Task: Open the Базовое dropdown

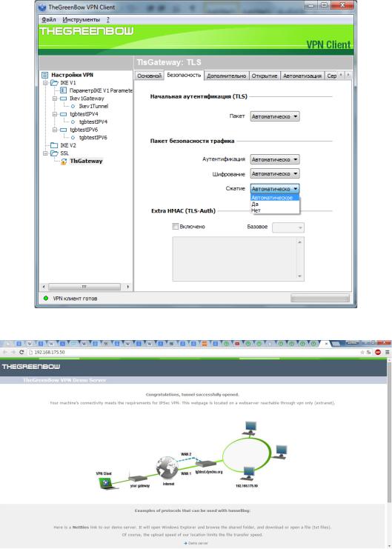Action: [288, 227]
